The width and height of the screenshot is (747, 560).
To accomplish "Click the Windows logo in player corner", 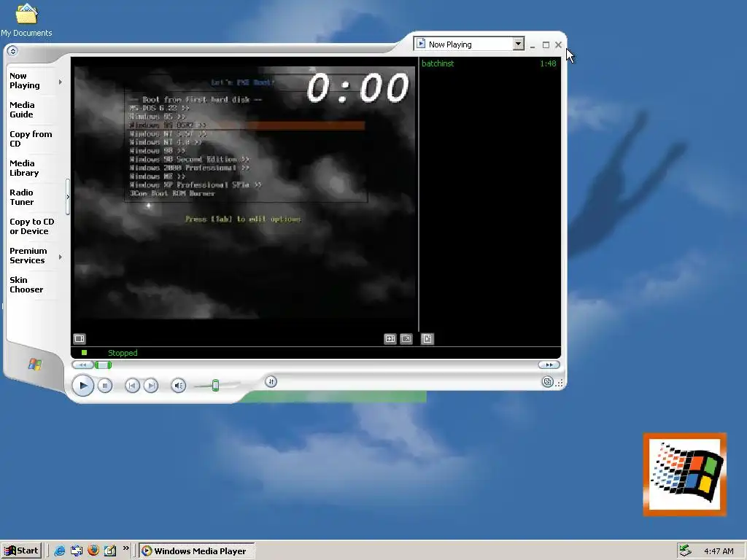I will click(x=35, y=365).
